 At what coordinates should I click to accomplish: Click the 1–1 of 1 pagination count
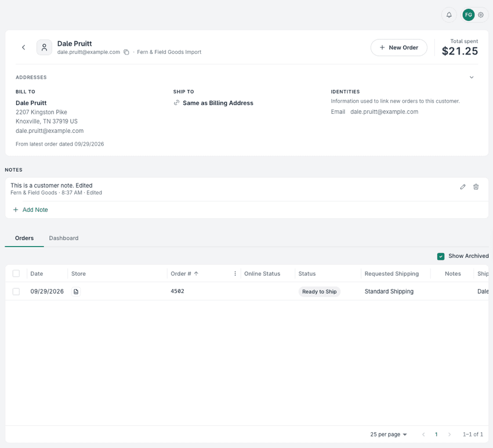473,435
